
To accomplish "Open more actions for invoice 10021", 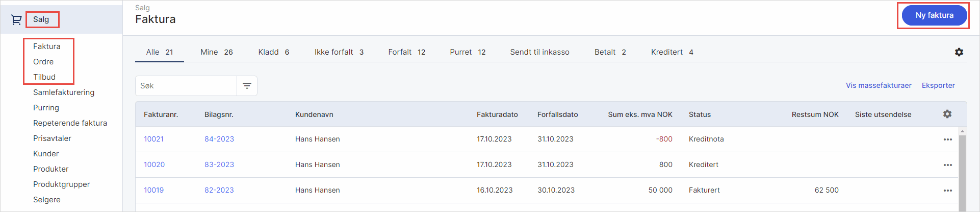I will 947,139.
